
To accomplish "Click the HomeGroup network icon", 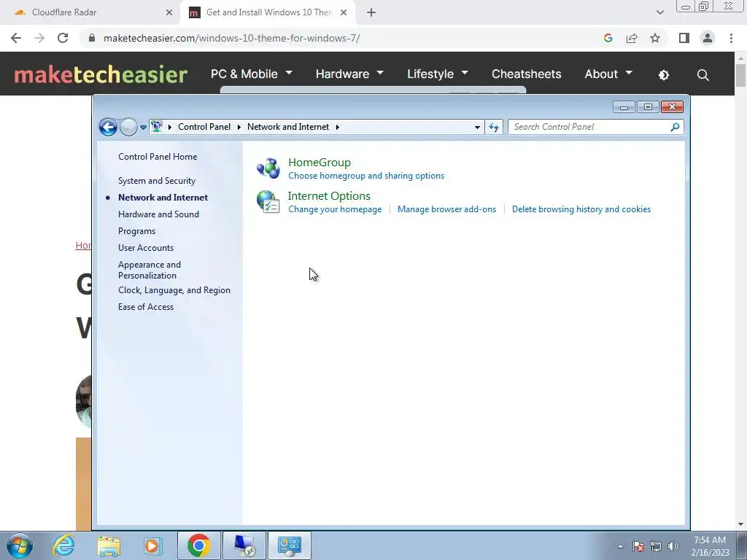I will point(268,168).
